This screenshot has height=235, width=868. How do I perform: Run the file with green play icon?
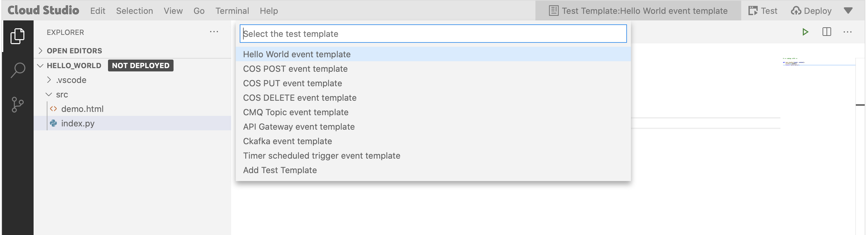click(805, 32)
